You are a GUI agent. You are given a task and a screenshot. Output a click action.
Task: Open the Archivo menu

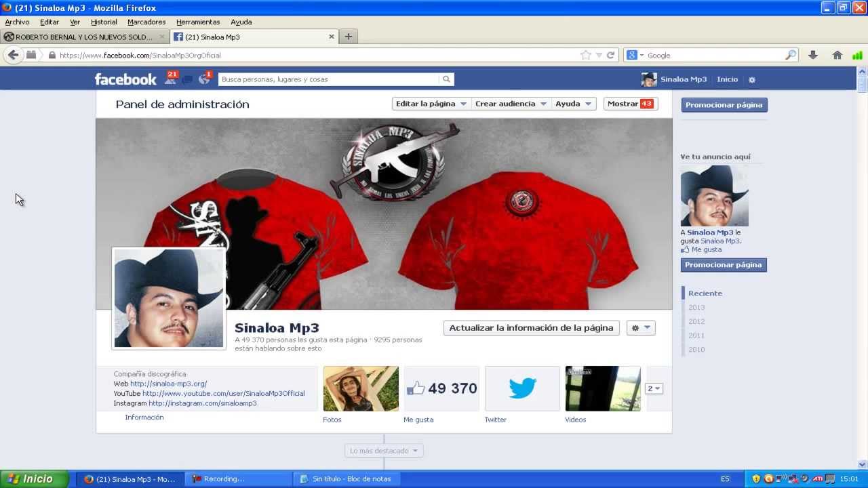pos(17,22)
